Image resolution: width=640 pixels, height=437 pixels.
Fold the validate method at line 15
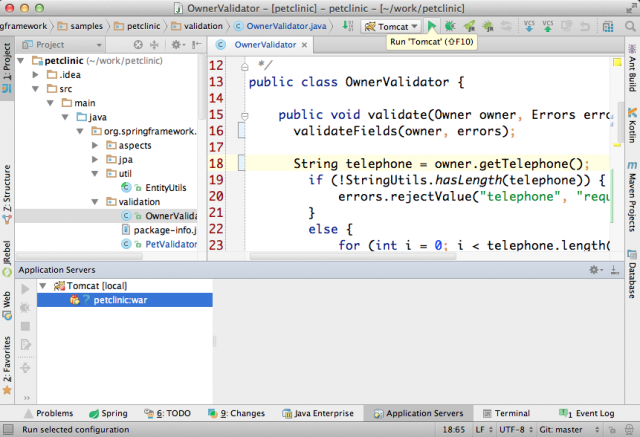pyautogui.click(x=244, y=116)
